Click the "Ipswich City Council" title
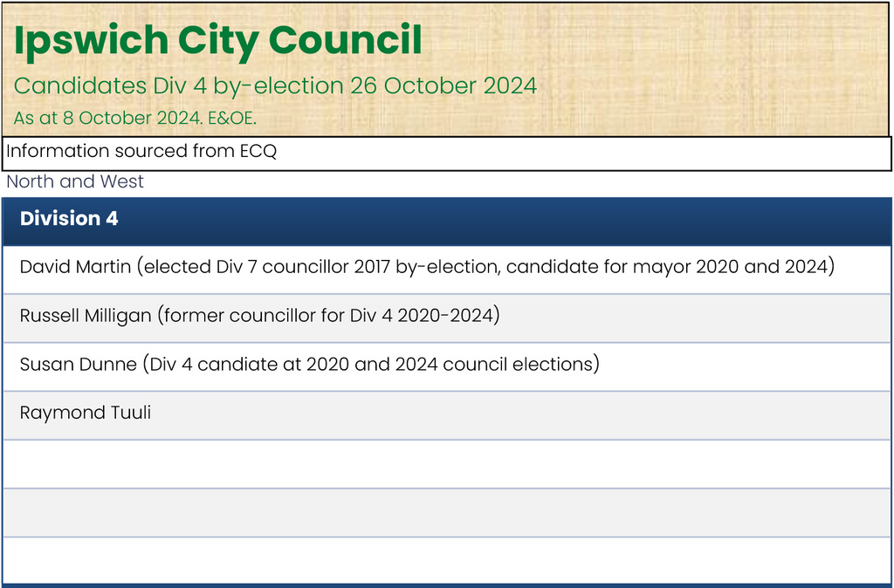This screenshot has height=588, width=894. point(218,40)
